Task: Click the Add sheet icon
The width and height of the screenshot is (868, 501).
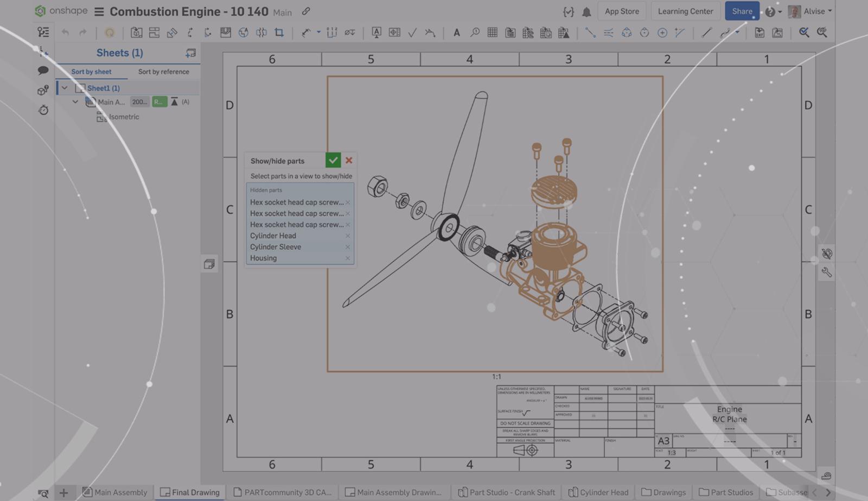Action: [x=190, y=53]
